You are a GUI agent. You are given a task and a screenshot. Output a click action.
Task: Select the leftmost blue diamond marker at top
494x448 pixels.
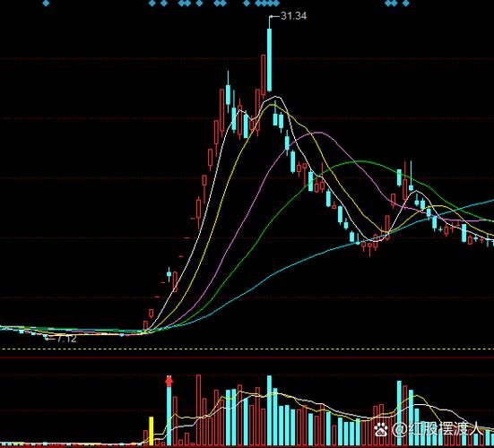[46, 4]
